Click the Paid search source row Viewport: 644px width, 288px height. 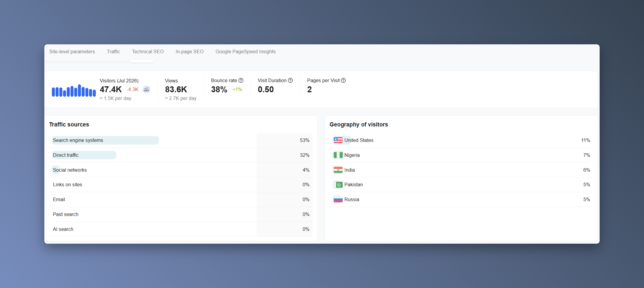coord(181,214)
